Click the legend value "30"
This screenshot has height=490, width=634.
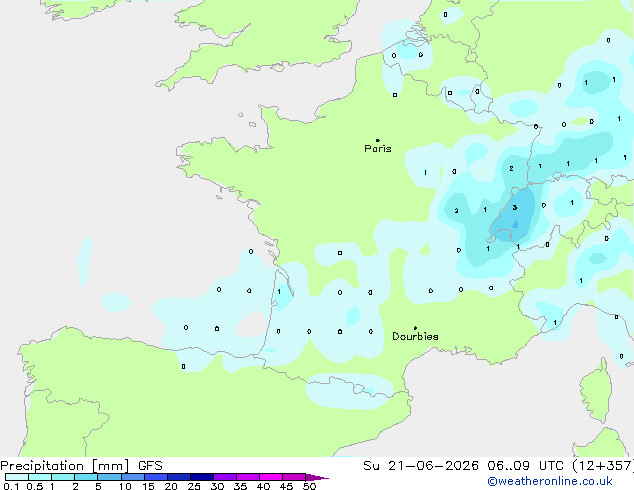pyautogui.click(x=217, y=486)
